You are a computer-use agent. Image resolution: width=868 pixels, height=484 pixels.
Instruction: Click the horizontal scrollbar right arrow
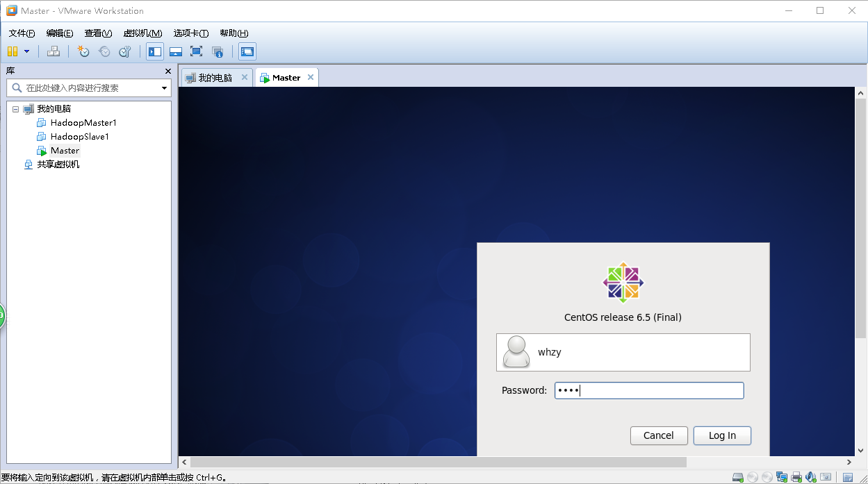click(849, 462)
